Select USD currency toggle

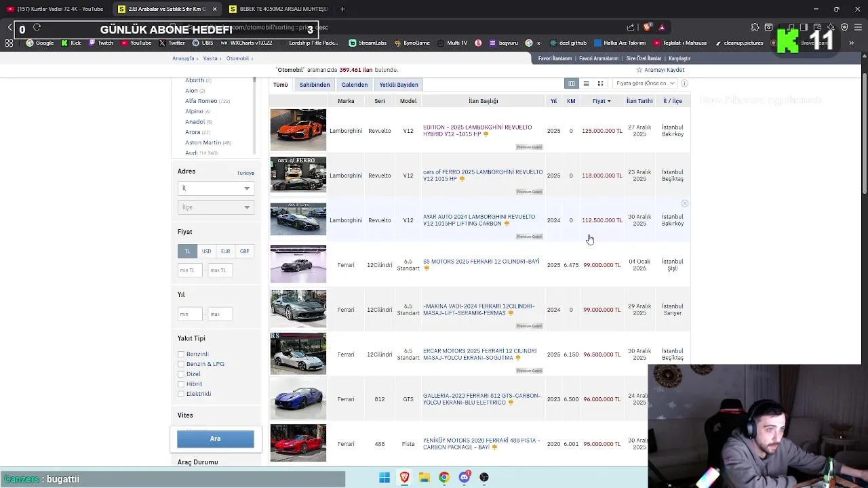[x=206, y=251]
